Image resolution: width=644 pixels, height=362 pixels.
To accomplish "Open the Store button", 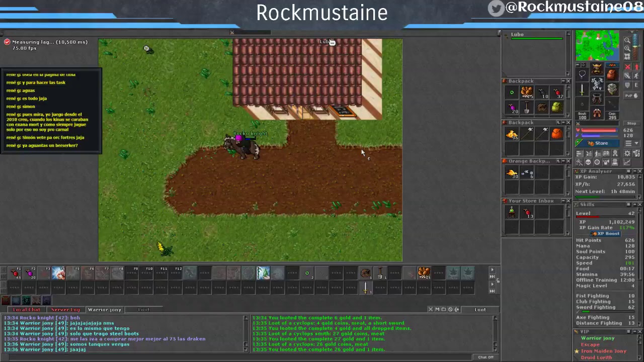I will click(x=597, y=143).
